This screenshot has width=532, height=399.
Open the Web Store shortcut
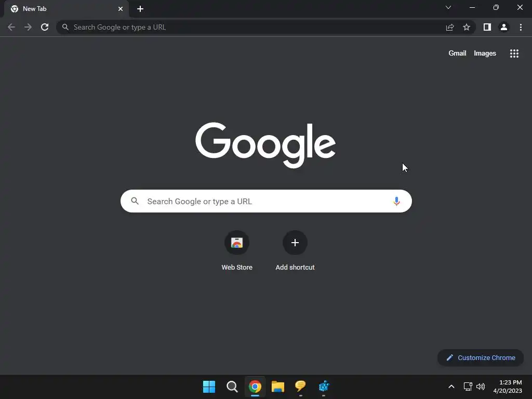tap(237, 250)
